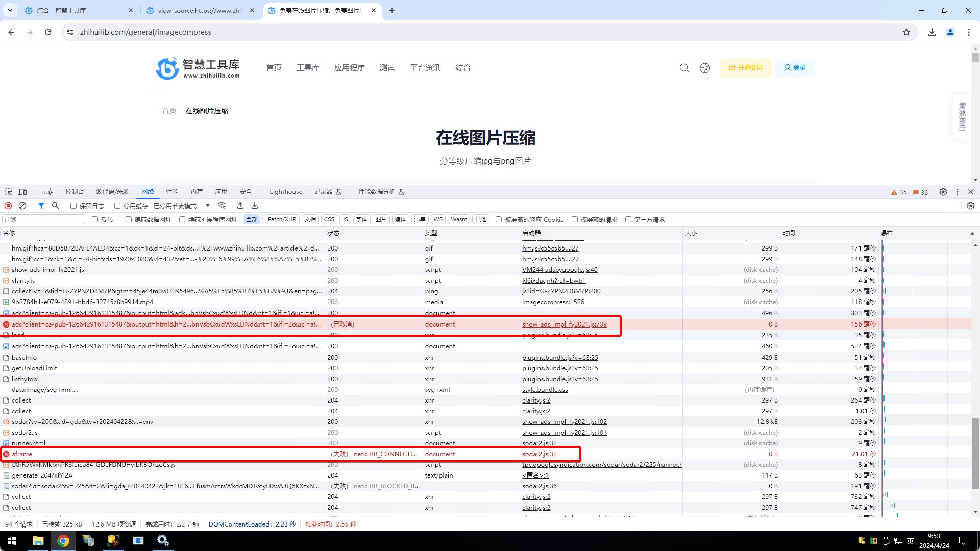Open the DevTools customize three-dot menu
Image resolution: width=980 pixels, height=551 pixels.
click(958, 192)
